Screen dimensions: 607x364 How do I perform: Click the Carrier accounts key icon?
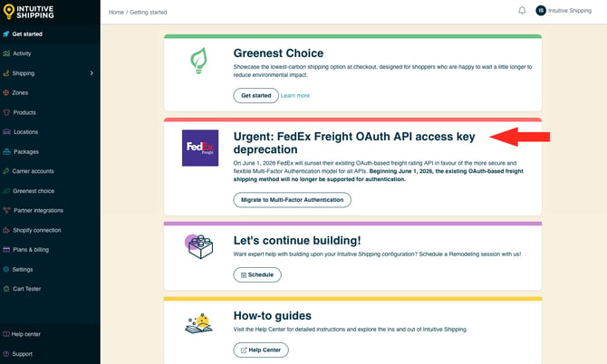[5, 171]
